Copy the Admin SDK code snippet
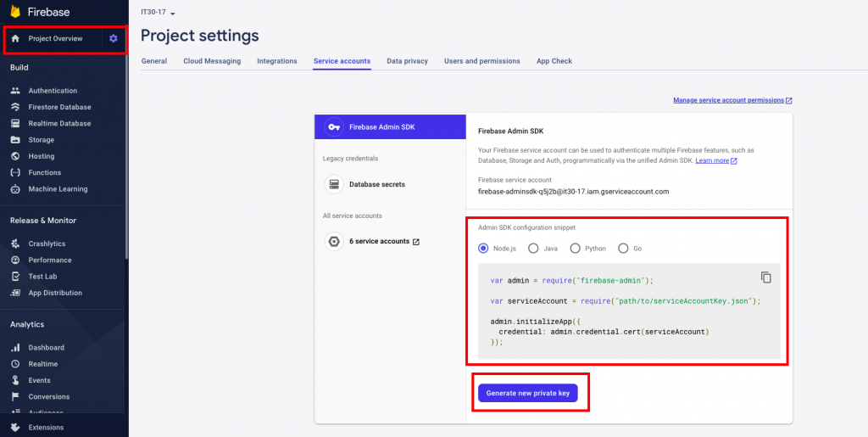This screenshot has width=868, height=437. [766, 277]
